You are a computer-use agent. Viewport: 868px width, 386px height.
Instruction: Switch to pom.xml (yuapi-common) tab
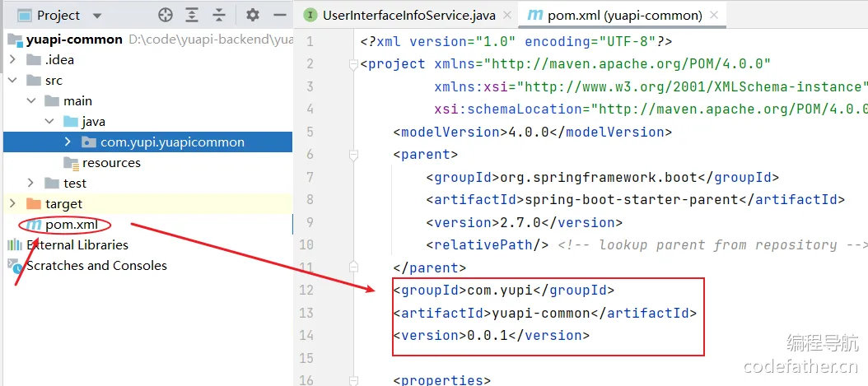point(625,16)
